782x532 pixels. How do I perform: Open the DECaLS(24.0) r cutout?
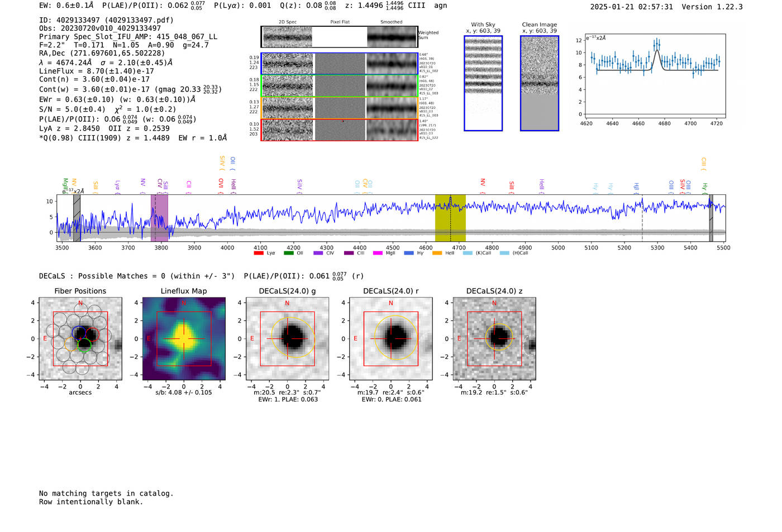391,339
